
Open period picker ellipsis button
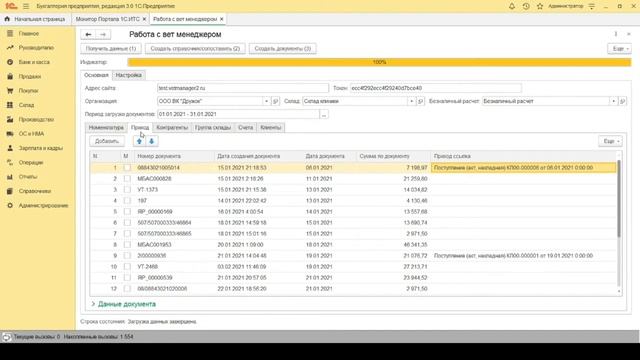coord(324,115)
